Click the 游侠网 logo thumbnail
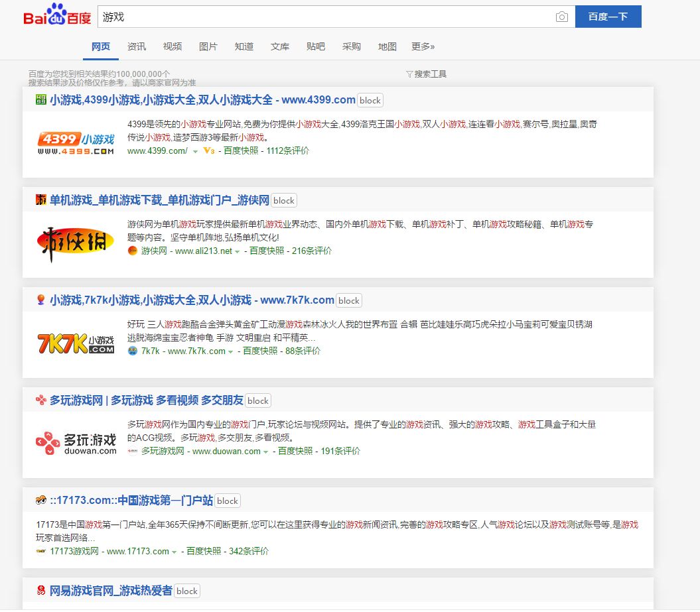The width and height of the screenshot is (700, 612). pyautogui.click(x=76, y=243)
